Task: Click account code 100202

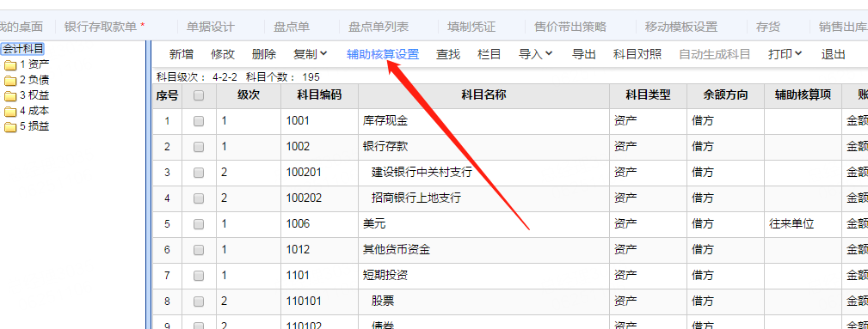Action: [304, 198]
